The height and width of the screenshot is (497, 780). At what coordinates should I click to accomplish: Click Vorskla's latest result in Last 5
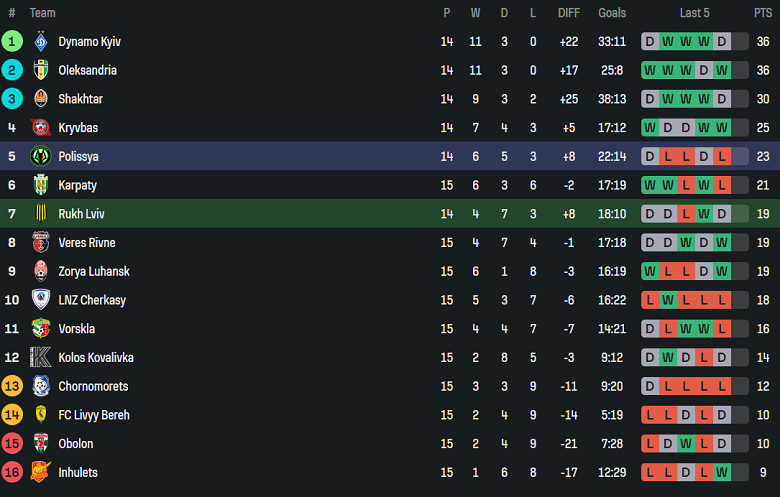click(x=722, y=329)
